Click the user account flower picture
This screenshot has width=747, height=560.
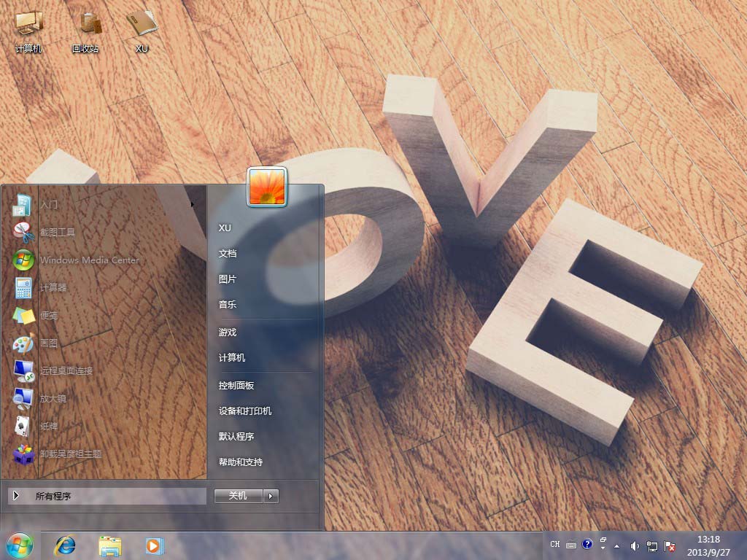(x=267, y=187)
